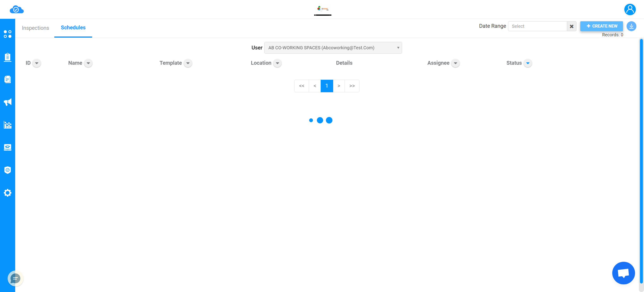
Task: Click the download/export icon top right
Action: coord(631,26)
